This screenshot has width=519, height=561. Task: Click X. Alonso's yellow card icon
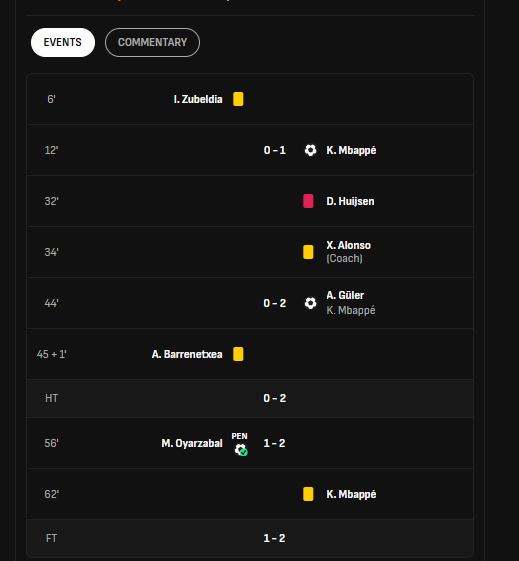[x=308, y=252]
